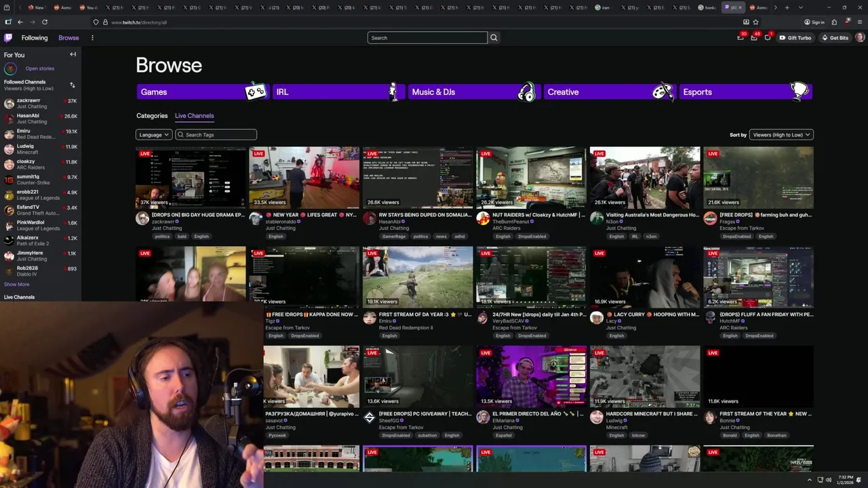Open cloakzy in followed channels
This screenshot has height=488, width=868.
click(x=41, y=164)
